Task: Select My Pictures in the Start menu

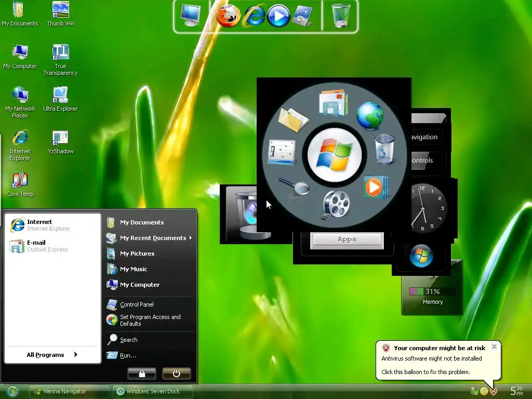Action: (x=150, y=254)
